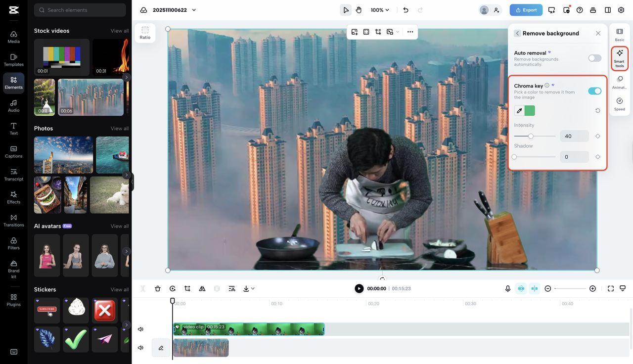Click the Export button
Image resolution: width=633 pixels, height=364 pixels.
[x=526, y=9]
